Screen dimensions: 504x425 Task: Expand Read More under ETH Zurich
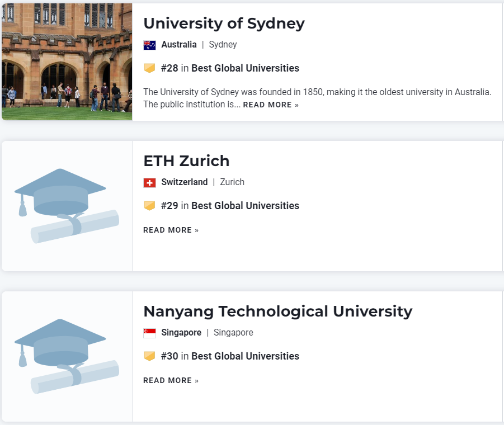coord(171,230)
